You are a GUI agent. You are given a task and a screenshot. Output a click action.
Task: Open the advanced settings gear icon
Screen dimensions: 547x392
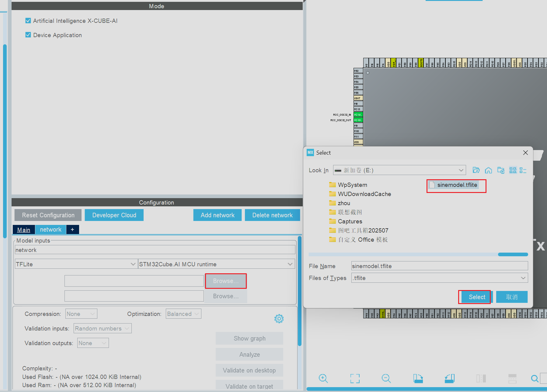point(279,319)
